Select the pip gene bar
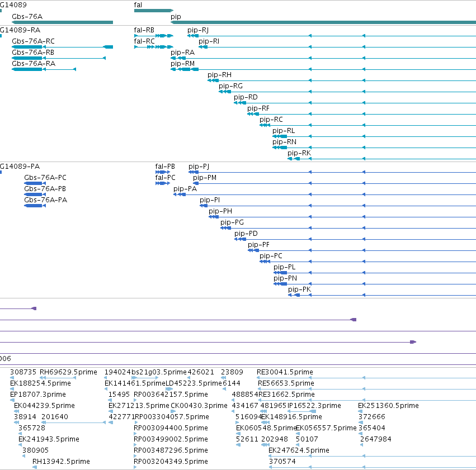 pos(323,22)
